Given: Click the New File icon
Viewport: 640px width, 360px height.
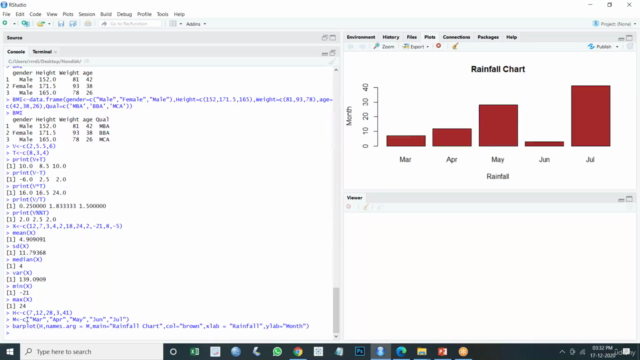Looking at the screenshot, I should [5, 24].
